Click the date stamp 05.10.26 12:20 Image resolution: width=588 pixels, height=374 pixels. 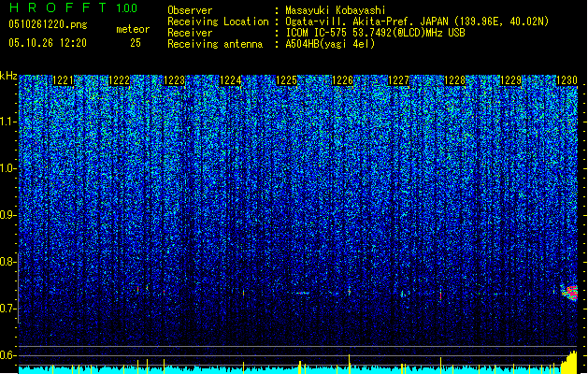[48, 43]
